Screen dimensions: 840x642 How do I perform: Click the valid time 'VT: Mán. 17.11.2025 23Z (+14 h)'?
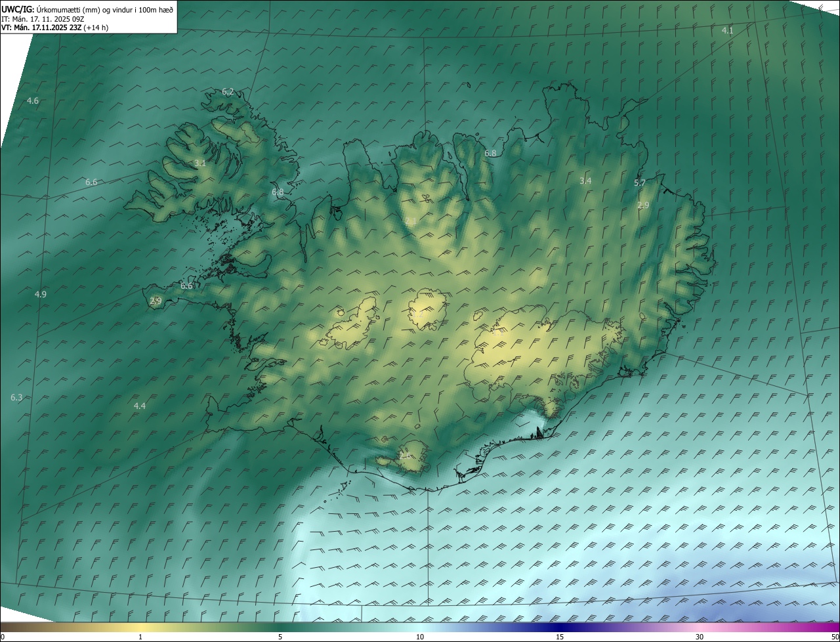pos(54,28)
